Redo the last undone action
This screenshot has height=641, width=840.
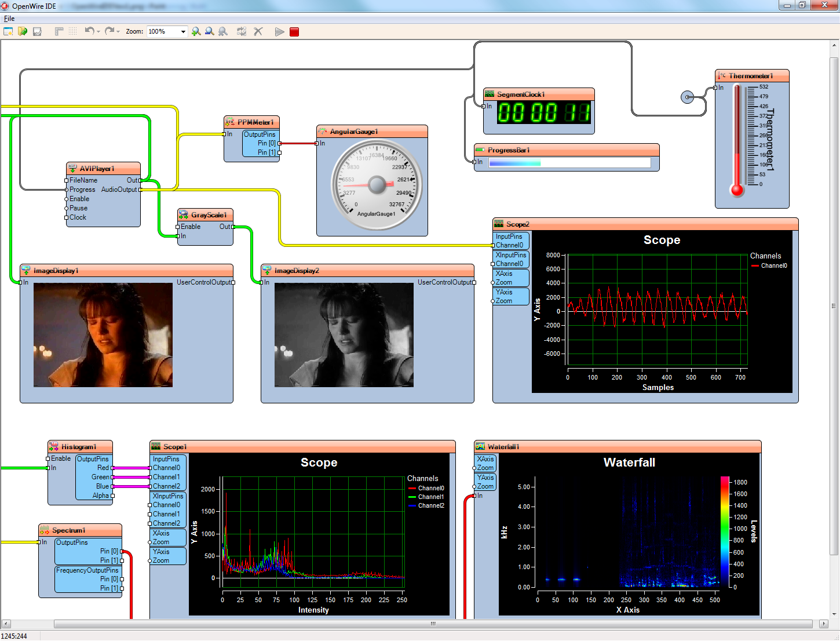109,31
